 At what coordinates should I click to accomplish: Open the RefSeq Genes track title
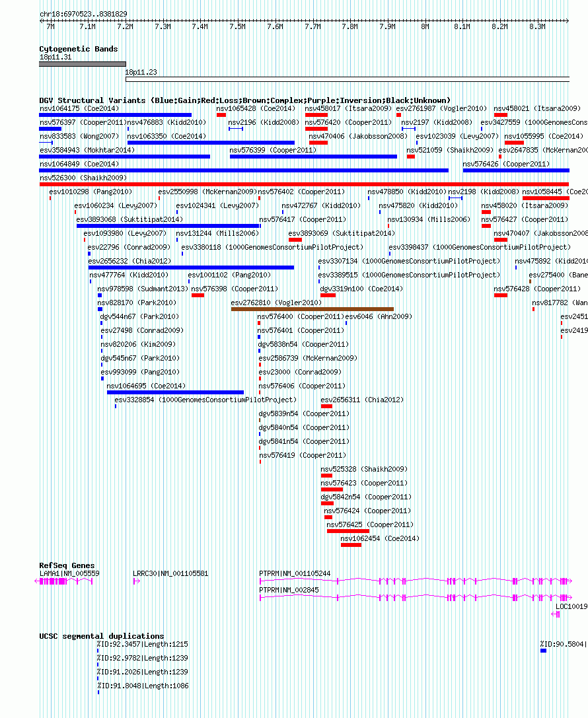click(67, 565)
